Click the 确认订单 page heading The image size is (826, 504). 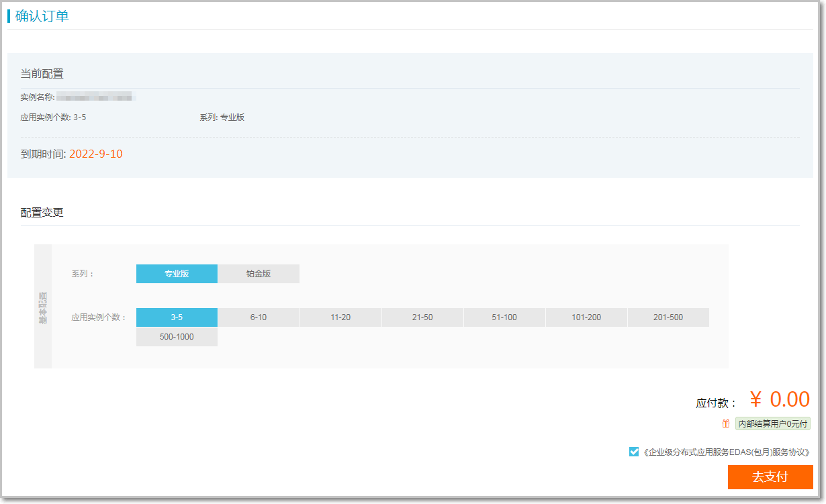[x=42, y=16]
